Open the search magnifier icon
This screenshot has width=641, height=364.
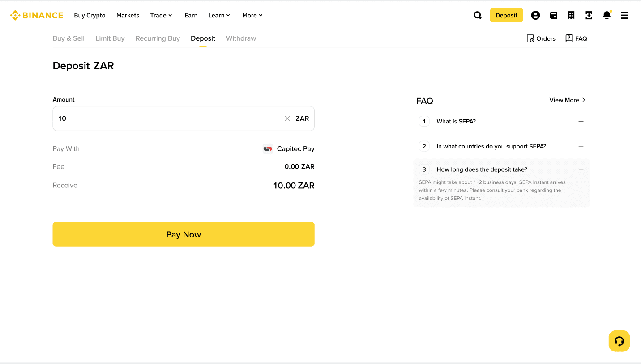(x=478, y=15)
